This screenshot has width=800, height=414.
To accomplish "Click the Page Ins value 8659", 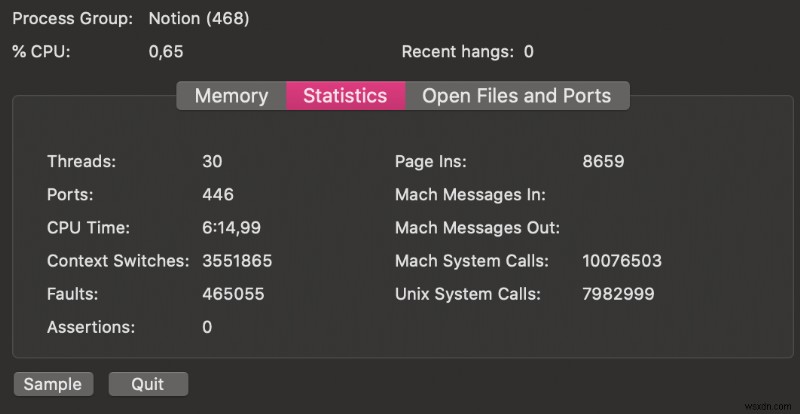I will click(x=603, y=161).
